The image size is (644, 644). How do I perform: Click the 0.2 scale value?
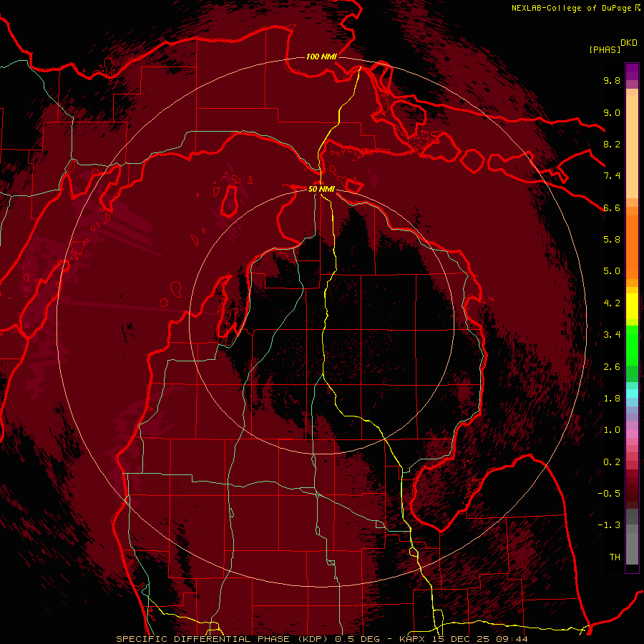612,462
